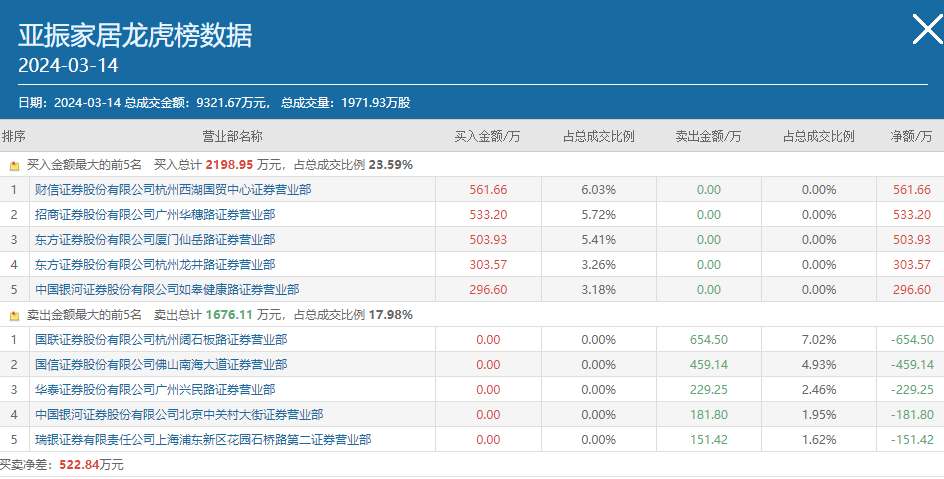
Task: Select sell amount 151.42 cell
Action: click(x=709, y=440)
